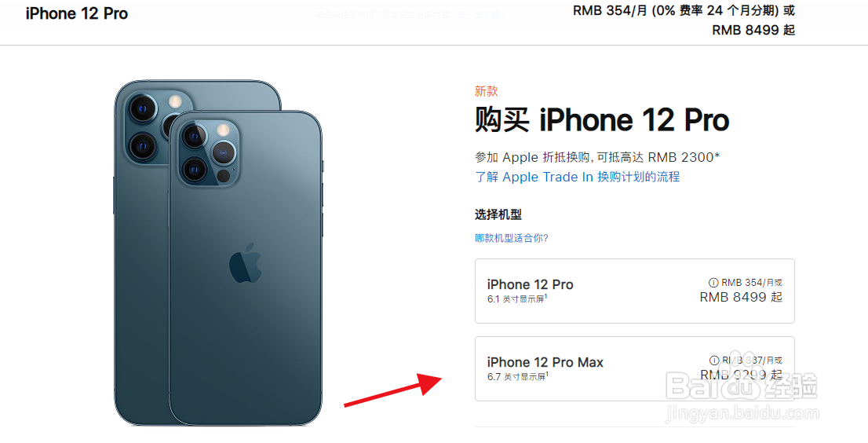
Task: Choose the 6.7 英寸显示屏 model card
Action: [634, 368]
